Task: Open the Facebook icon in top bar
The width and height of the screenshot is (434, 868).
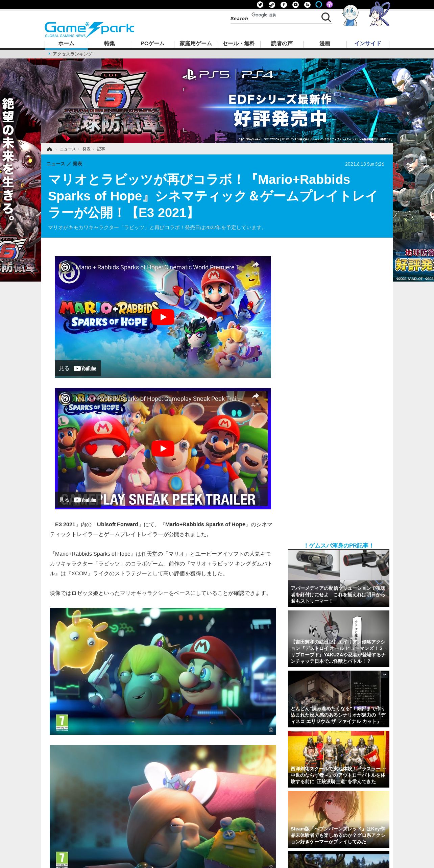Action: 284,4
